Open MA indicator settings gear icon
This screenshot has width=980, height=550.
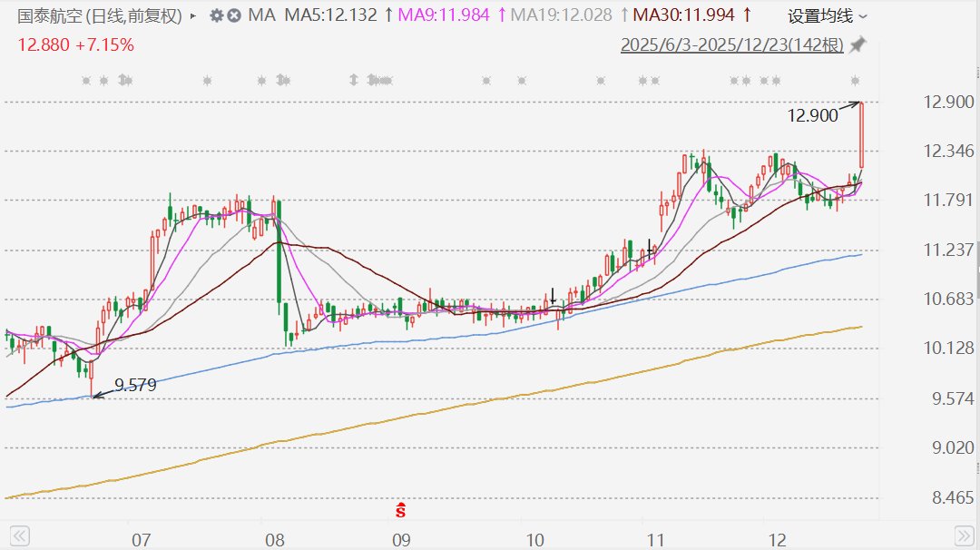tap(216, 15)
